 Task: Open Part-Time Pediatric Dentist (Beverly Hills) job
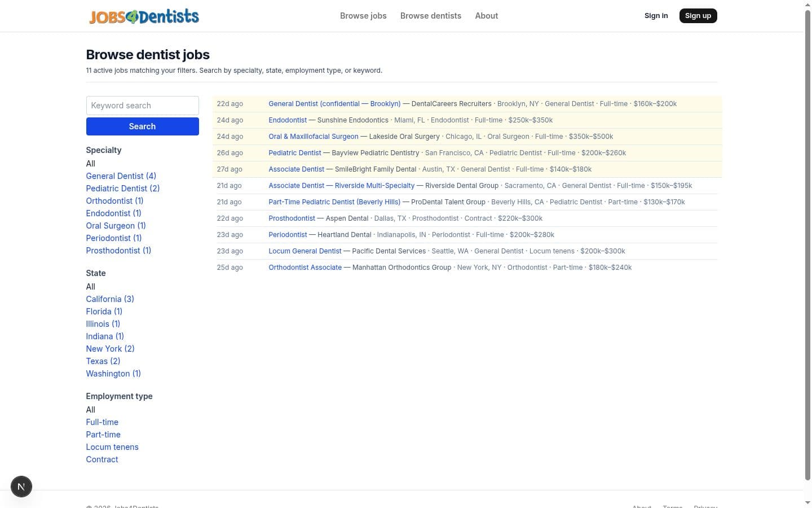[334, 202]
